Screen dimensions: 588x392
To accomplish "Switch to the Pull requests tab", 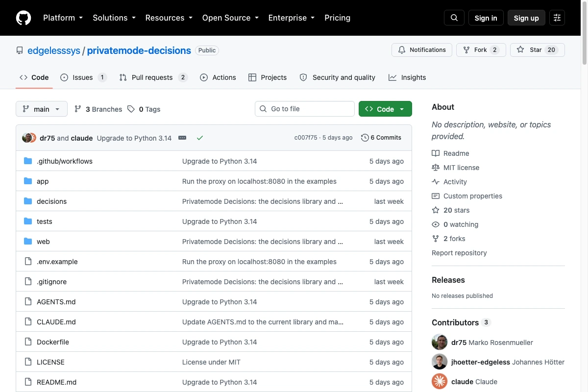I will (x=154, y=77).
